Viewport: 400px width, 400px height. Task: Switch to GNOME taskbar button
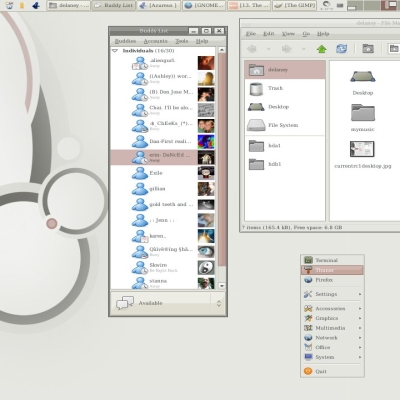point(204,5)
